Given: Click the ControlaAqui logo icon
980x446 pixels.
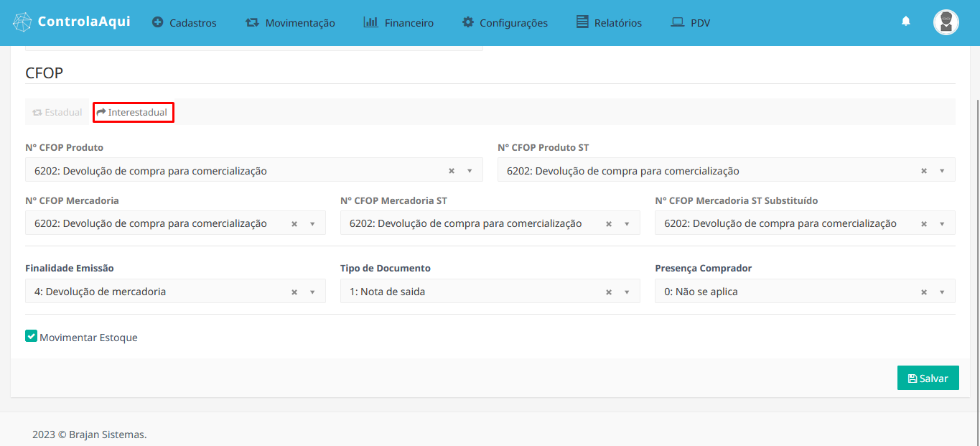Looking at the screenshot, I should (x=22, y=22).
